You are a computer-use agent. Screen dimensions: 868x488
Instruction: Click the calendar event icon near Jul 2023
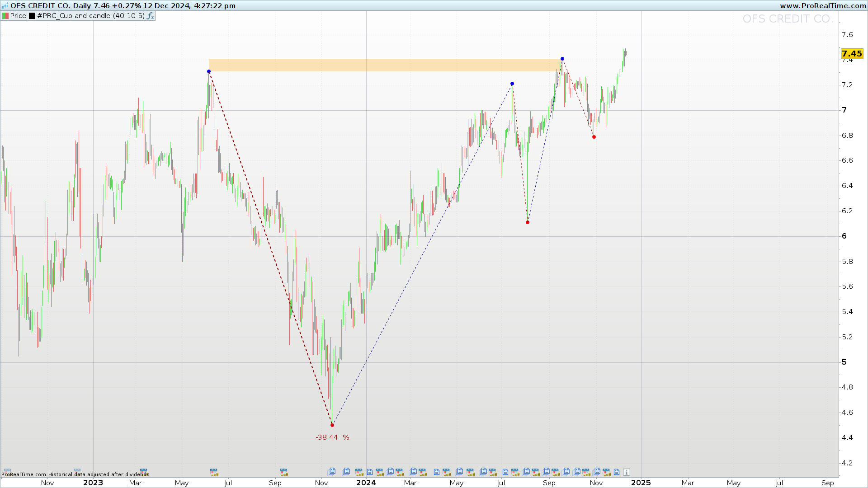[214, 472]
